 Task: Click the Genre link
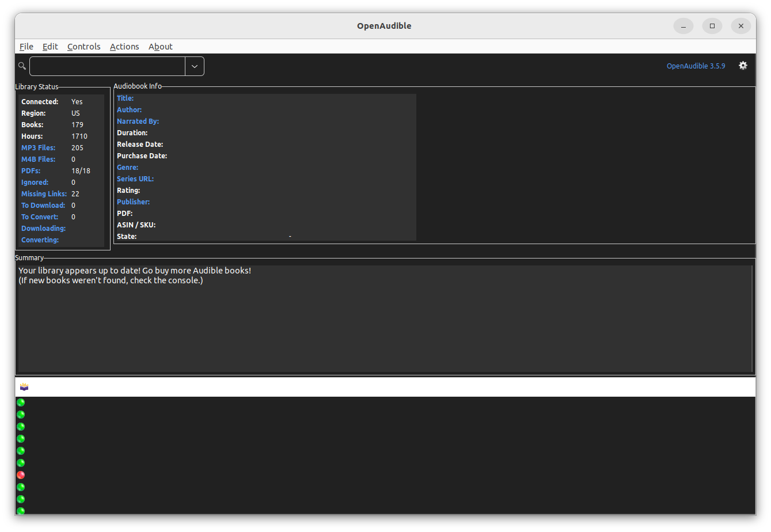pyautogui.click(x=127, y=168)
